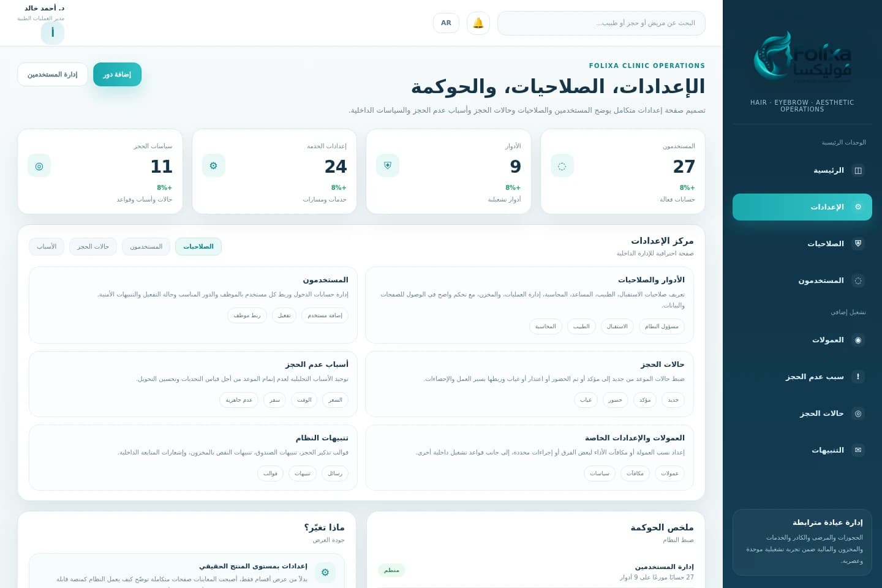Open the حالات الحجز tab
This screenshot has height=588, width=882.
point(93,247)
